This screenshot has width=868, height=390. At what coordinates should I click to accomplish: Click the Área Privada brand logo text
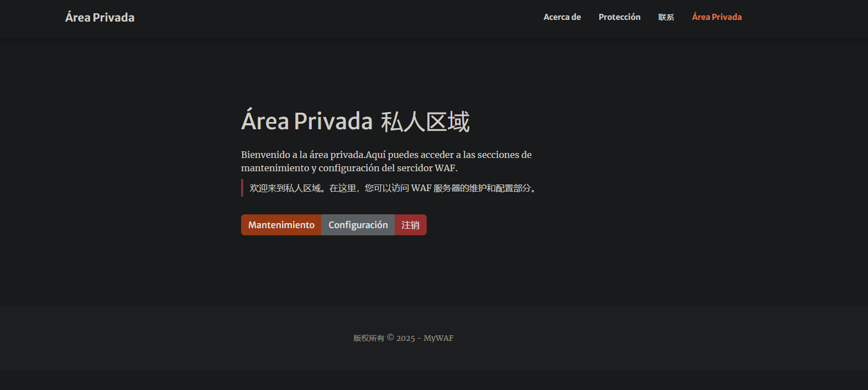[100, 18]
